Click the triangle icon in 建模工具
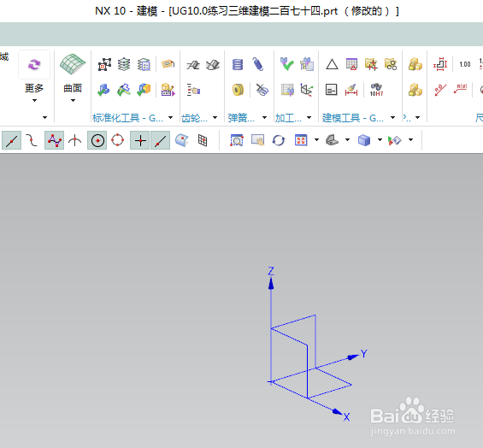 pos(332,64)
